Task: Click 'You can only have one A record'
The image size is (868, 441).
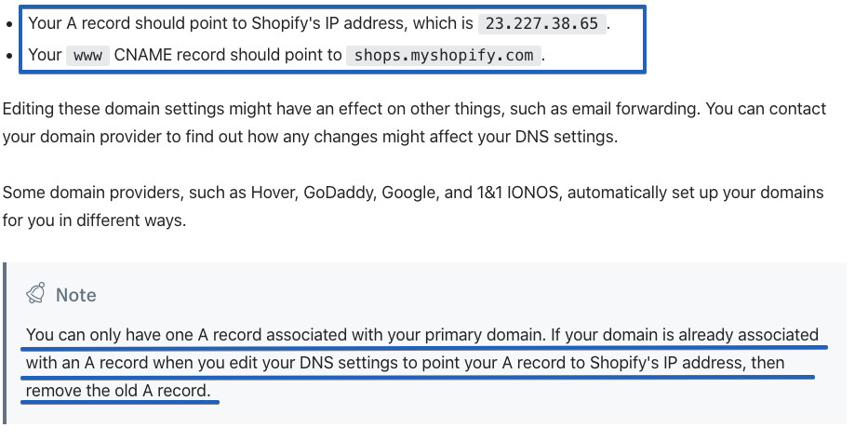Action: [140, 334]
